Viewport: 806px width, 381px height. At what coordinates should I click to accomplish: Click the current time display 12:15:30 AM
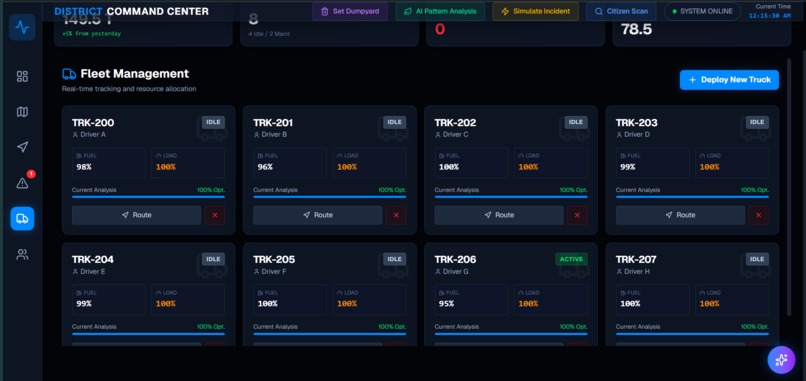770,16
